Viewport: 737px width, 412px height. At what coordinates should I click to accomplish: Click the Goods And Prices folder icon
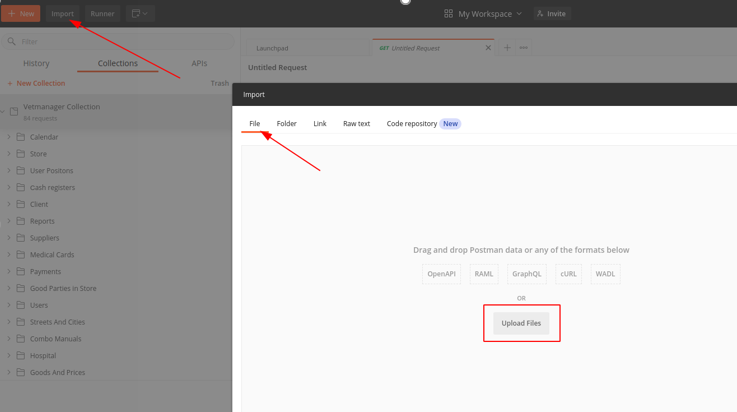[21, 372]
